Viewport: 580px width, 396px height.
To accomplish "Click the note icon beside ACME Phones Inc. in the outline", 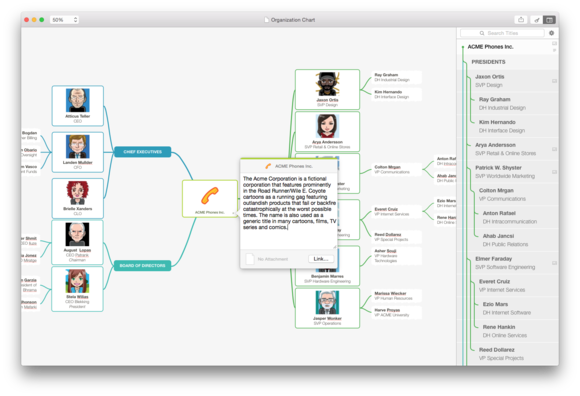I will click(x=554, y=50).
